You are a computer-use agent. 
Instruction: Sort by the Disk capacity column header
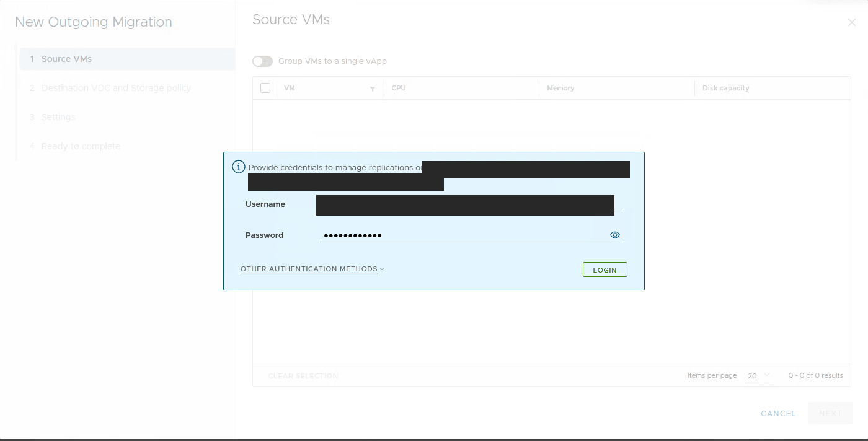pyautogui.click(x=726, y=88)
